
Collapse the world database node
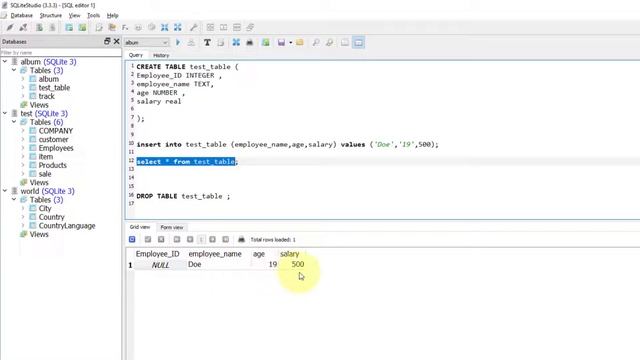click(5, 191)
